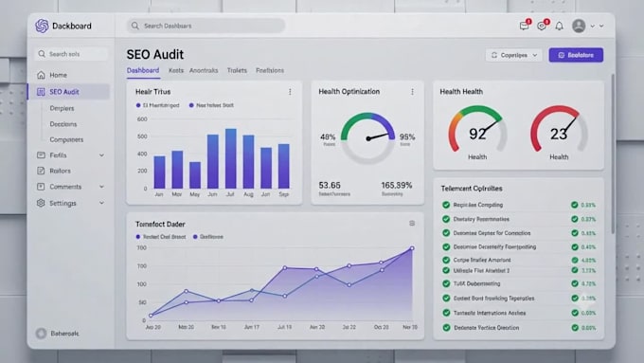Click the SEO Audit sidebar icon
This screenshot has height=363, width=644.
tap(41, 92)
